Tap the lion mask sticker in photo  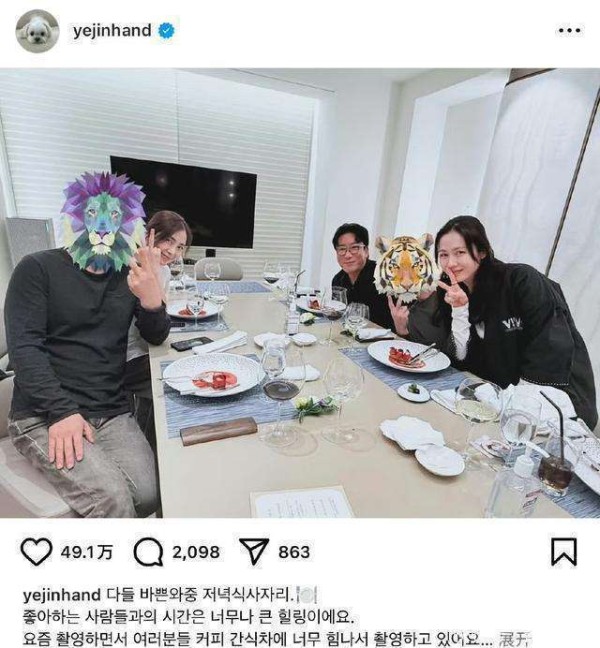[103, 222]
